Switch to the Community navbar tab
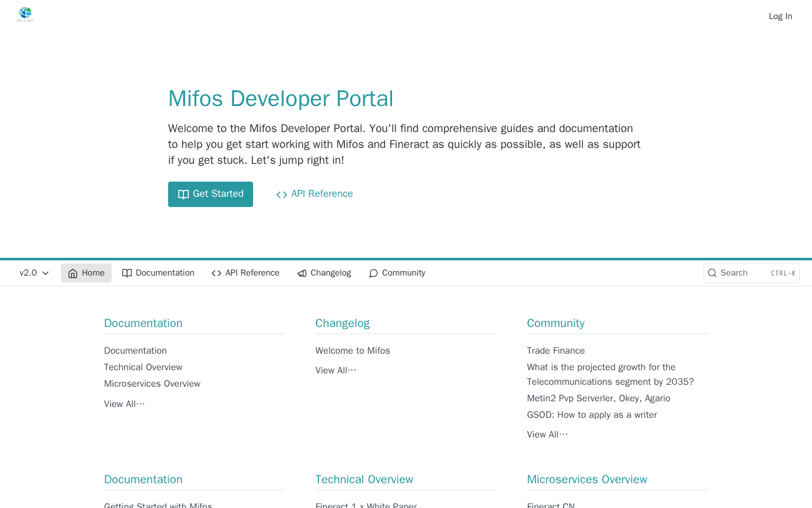Image resolution: width=812 pixels, height=508 pixels. click(x=397, y=273)
